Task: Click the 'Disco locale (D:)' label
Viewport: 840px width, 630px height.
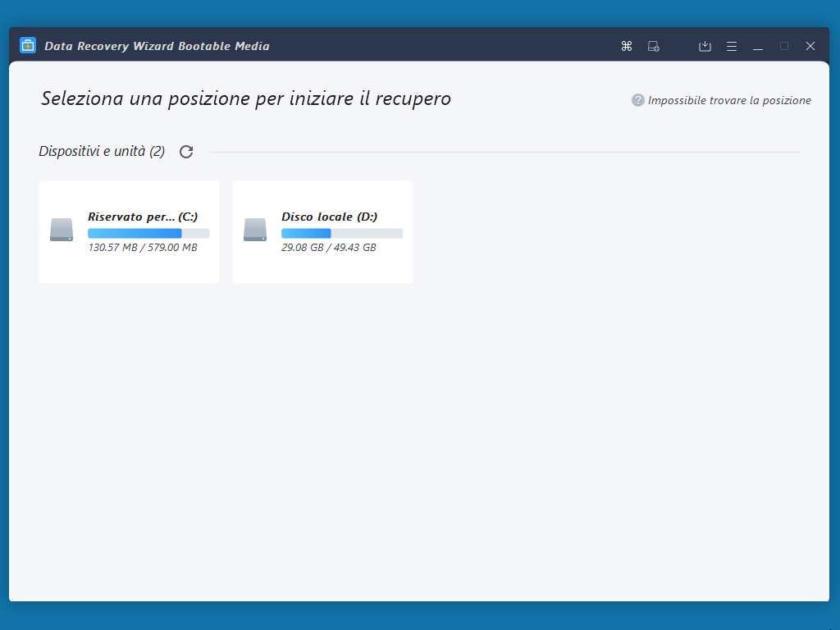Action: [x=330, y=217]
